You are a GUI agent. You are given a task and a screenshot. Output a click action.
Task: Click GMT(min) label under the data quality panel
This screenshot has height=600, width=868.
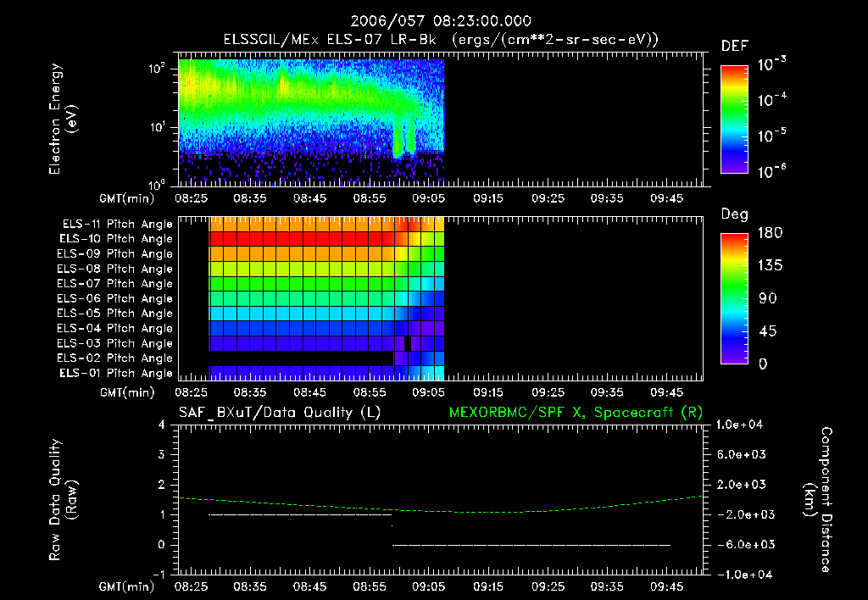point(127,586)
